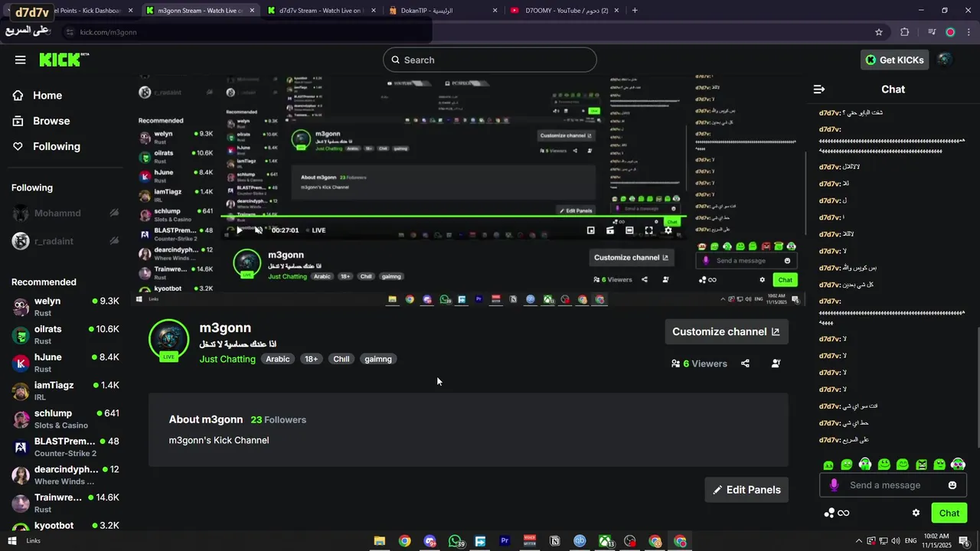Focus the Search box
This screenshot has width=980, height=551.
[x=490, y=60]
